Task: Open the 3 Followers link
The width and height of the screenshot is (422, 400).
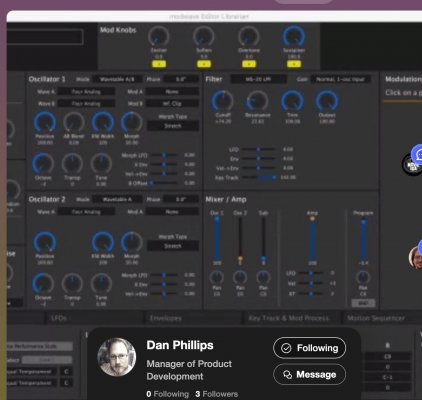Action: tap(217, 394)
